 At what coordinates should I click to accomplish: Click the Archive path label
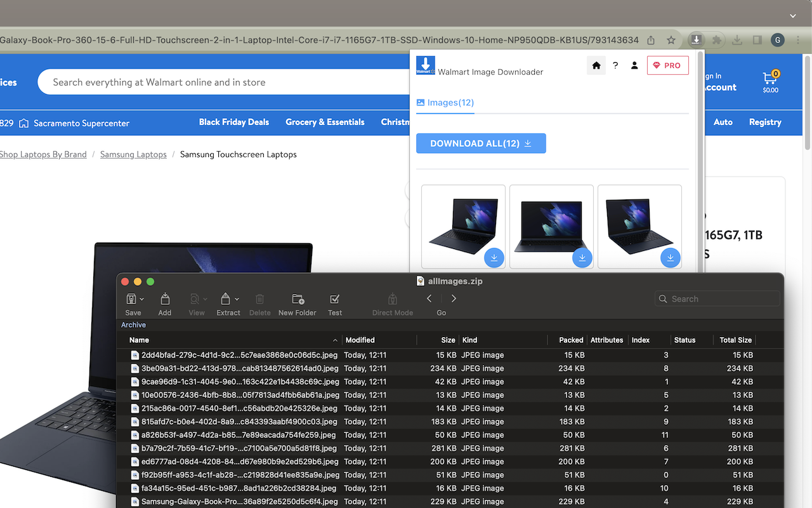point(133,325)
